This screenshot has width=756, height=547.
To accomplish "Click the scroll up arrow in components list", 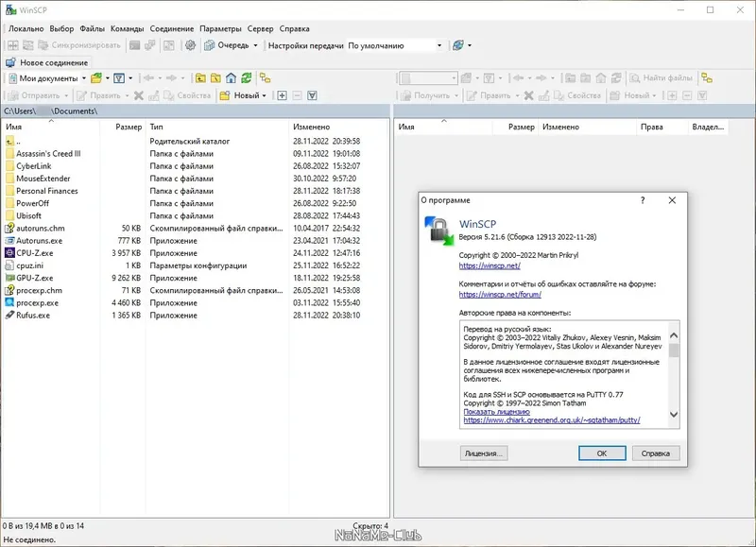I will point(674,335).
